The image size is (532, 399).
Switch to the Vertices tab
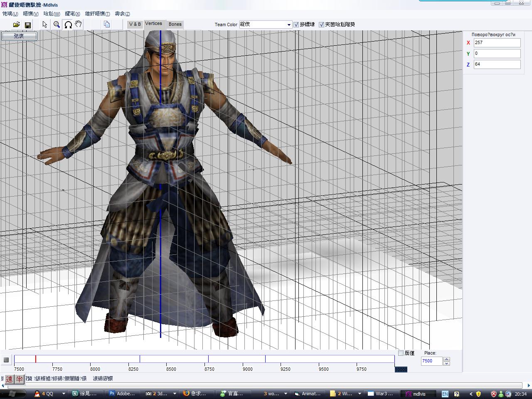pyautogui.click(x=153, y=24)
